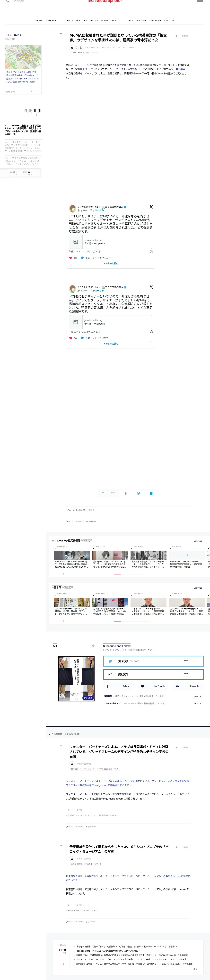This screenshot has height=980, width=210.
Task: Click SHARE beside フォスター+パートナーズ article title
Action: tap(182, 747)
